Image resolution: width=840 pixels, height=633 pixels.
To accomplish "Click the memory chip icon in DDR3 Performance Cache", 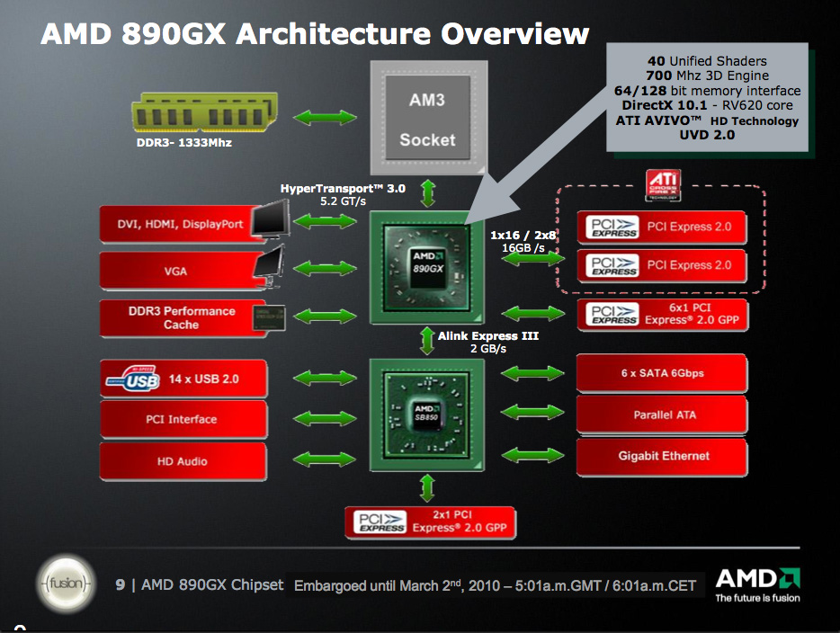I will tap(269, 318).
